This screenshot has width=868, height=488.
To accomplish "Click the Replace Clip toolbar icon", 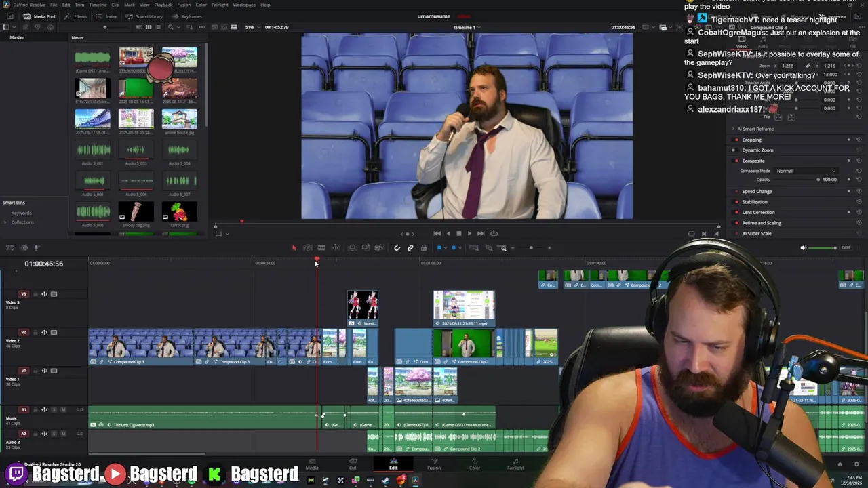I will coord(379,248).
